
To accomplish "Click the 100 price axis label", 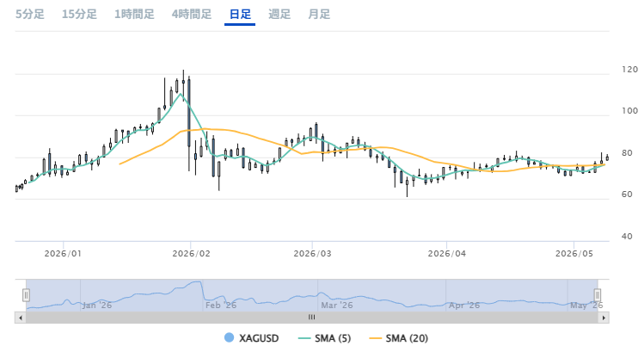I will 629,111.
